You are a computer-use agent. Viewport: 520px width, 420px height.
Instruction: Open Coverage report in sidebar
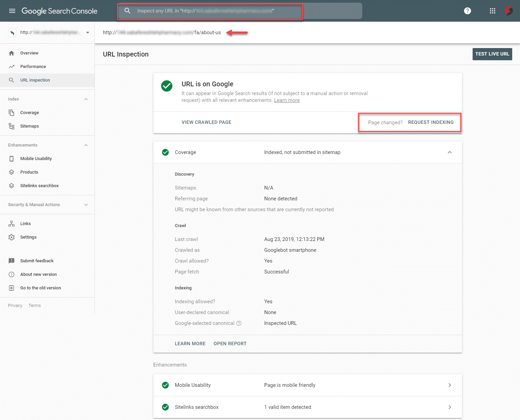(29, 113)
